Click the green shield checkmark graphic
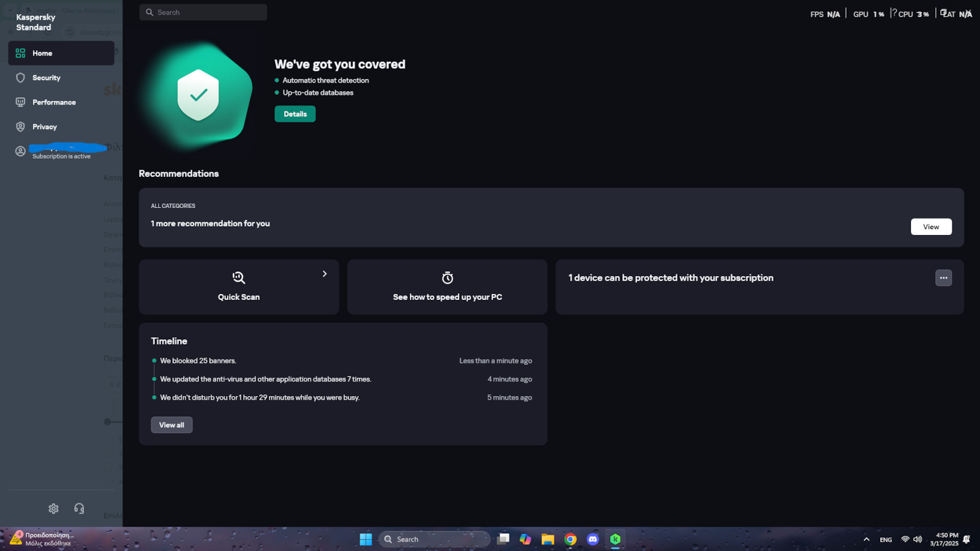 (198, 95)
